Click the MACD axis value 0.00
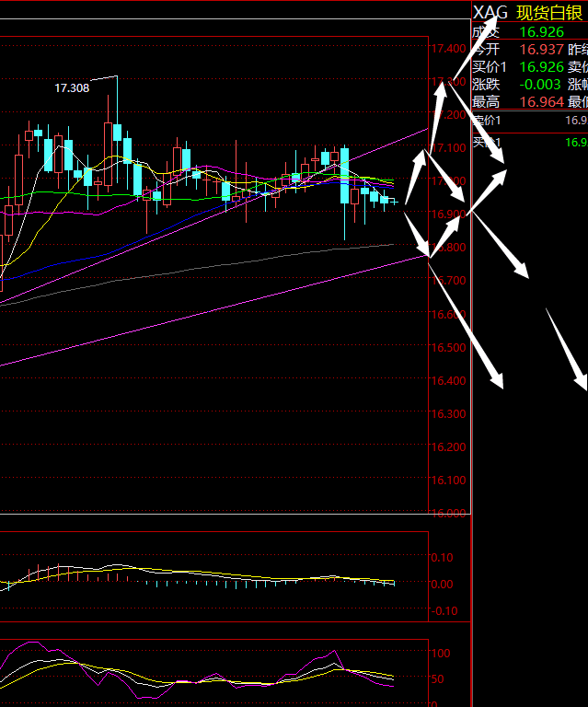 coord(442,584)
